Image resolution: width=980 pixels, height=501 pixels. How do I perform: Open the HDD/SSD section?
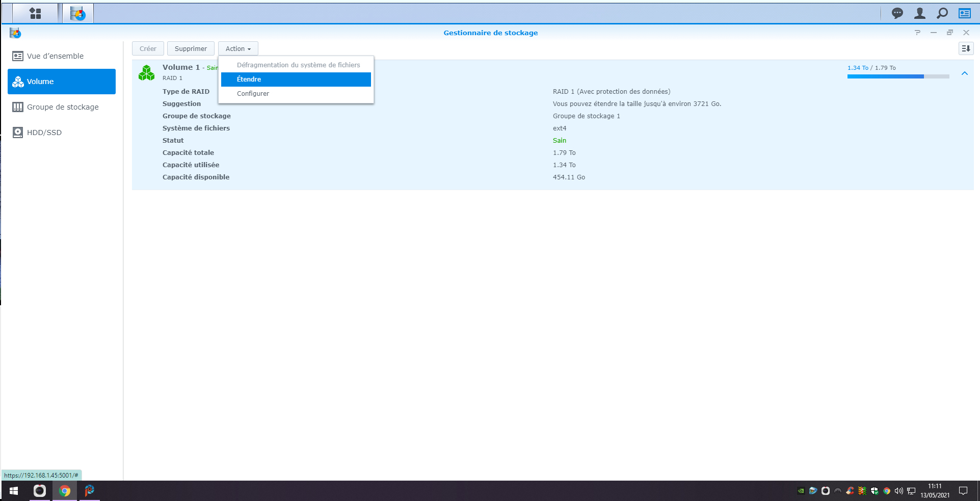click(44, 133)
